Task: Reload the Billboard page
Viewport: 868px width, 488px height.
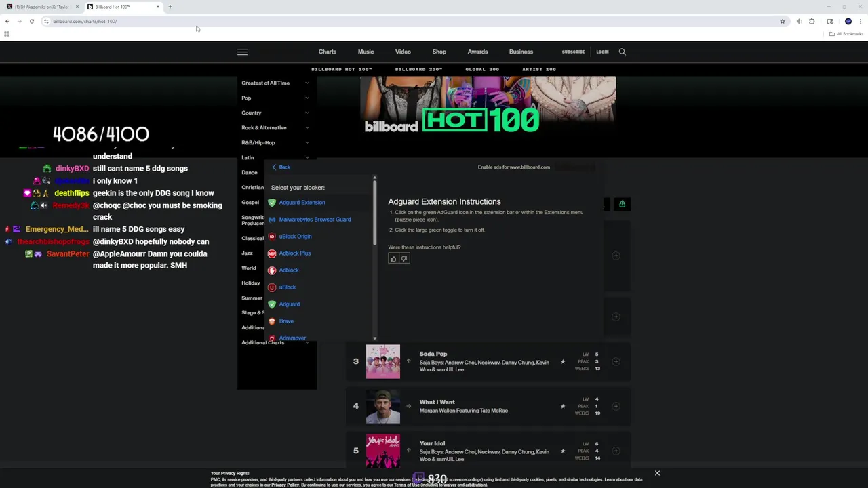Action: (x=31, y=21)
